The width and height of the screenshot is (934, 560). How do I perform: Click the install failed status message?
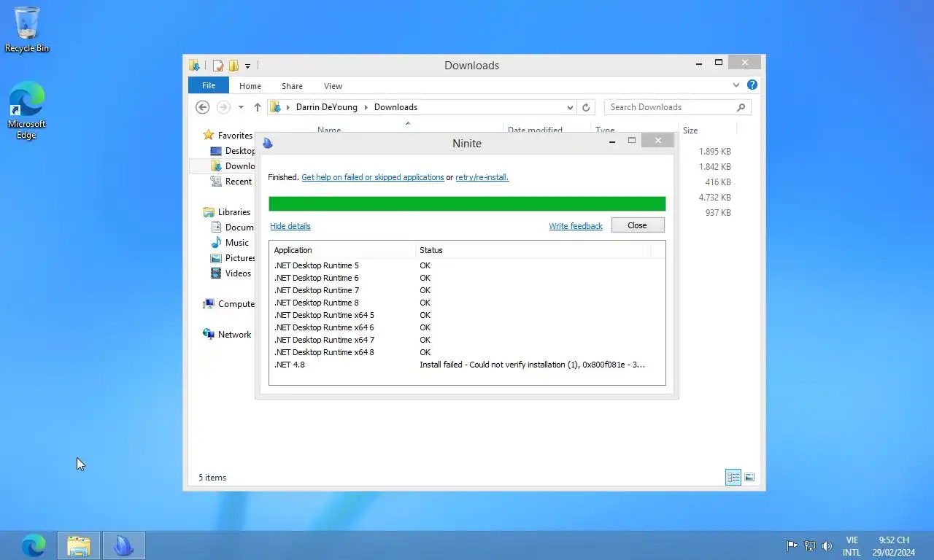532,365
